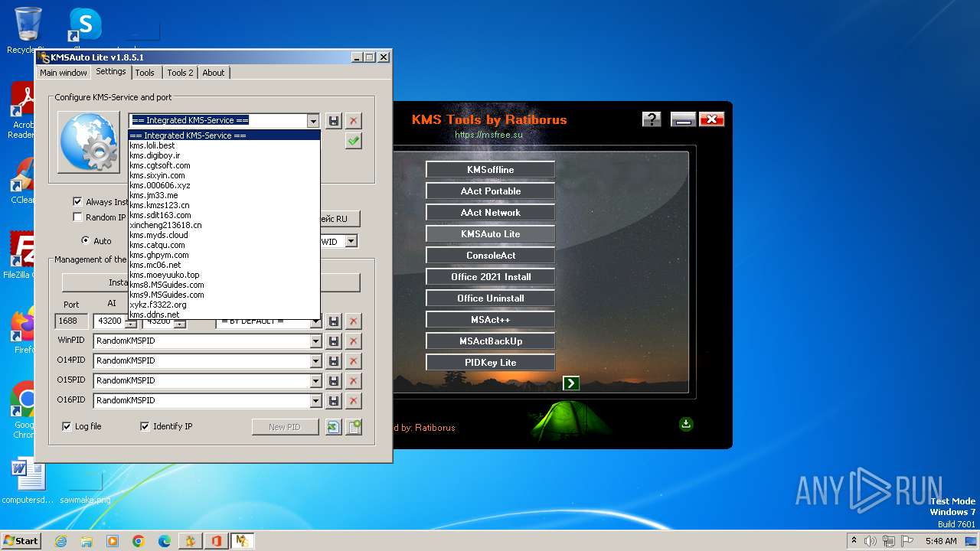Toggle the Log file checkbox
The height and width of the screenshot is (551, 980).
coord(67,426)
